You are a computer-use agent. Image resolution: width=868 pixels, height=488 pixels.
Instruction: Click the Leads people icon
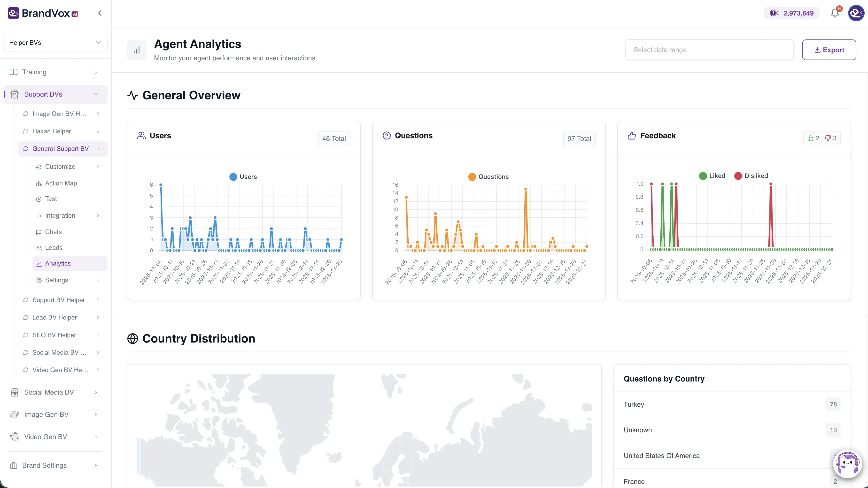click(39, 248)
